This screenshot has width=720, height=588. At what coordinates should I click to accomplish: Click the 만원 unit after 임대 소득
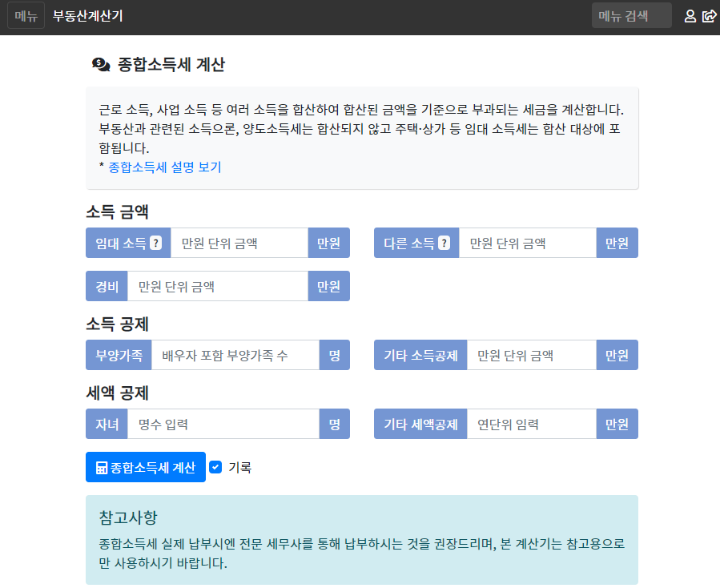click(329, 243)
